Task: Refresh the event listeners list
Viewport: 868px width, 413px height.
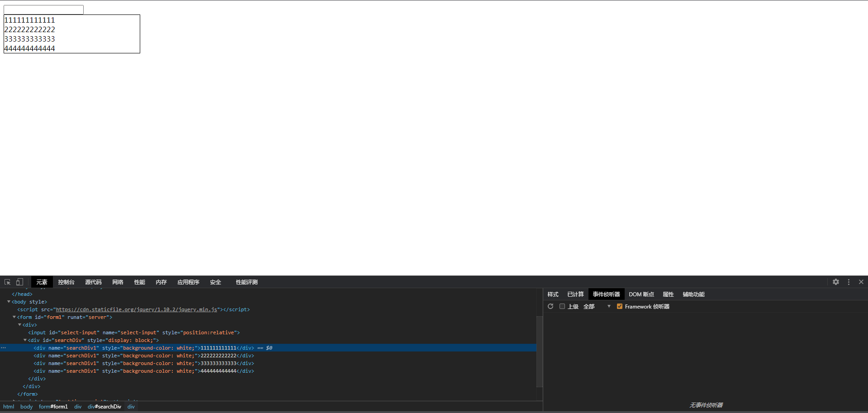Action: click(550, 306)
